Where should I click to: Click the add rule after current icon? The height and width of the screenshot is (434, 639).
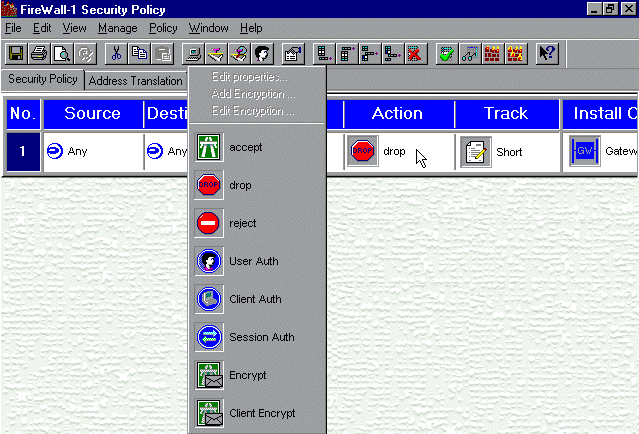click(393, 53)
